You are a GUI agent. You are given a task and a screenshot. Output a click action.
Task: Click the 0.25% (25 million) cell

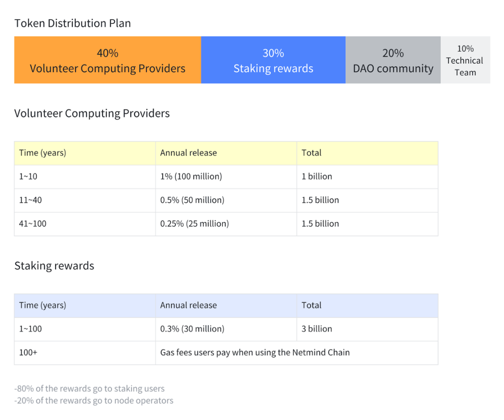click(226, 224)
